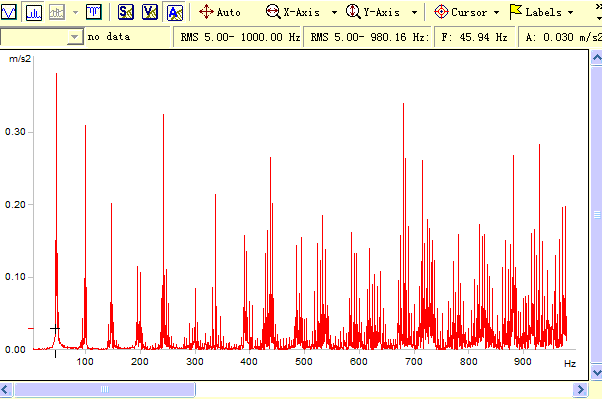This screenshot has height=399, width=602.
Task: Click the X-Axis zoom magnifier icon
Action: click(x=273, y=12)
